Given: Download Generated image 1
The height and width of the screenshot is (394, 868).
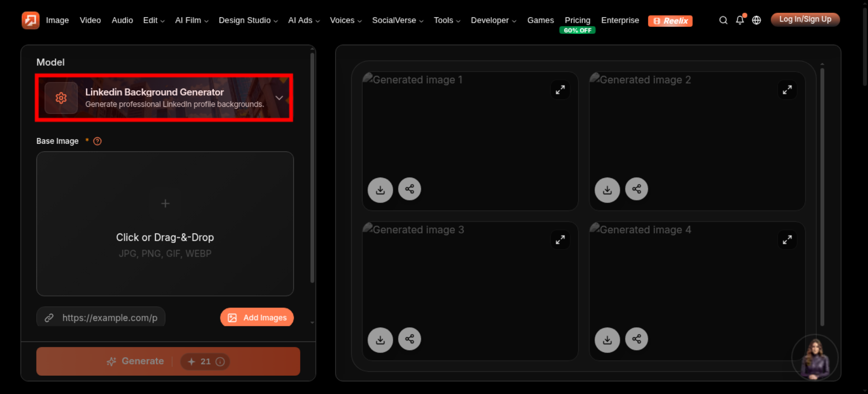Looking at the screenshot, I should point(380,190).
